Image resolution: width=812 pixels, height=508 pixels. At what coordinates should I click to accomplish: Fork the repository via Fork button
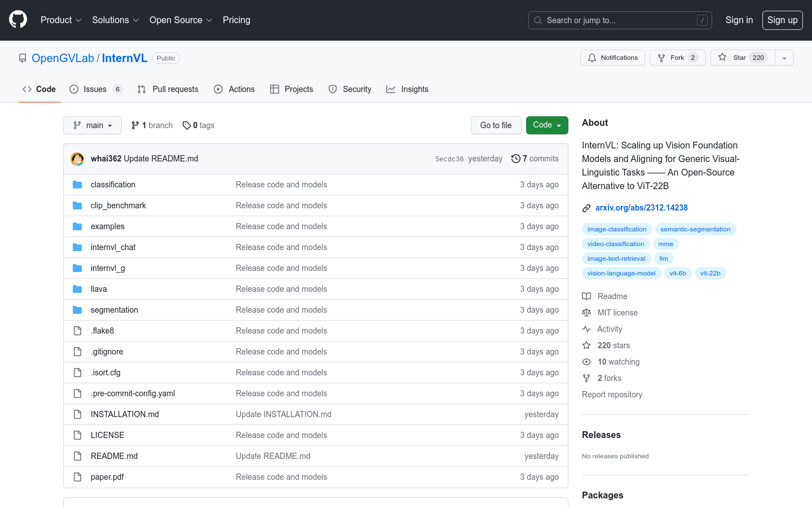(678, 58)
